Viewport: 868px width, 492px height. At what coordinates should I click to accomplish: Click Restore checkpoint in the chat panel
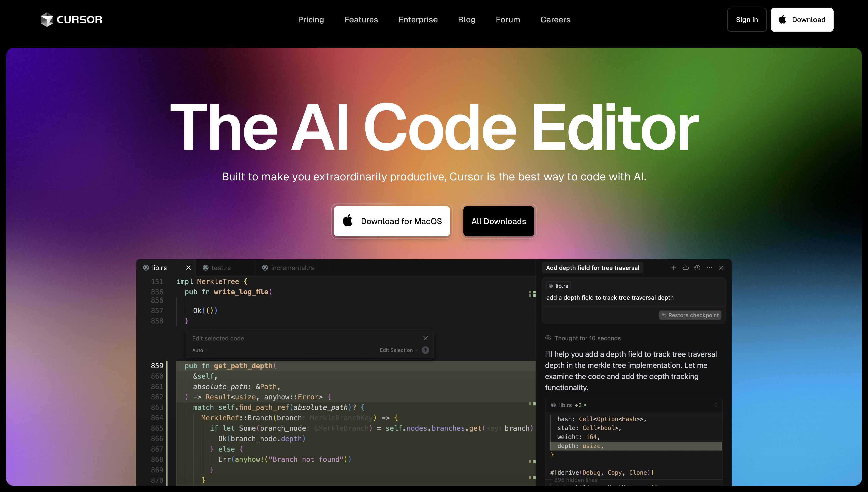pos(690,315)
